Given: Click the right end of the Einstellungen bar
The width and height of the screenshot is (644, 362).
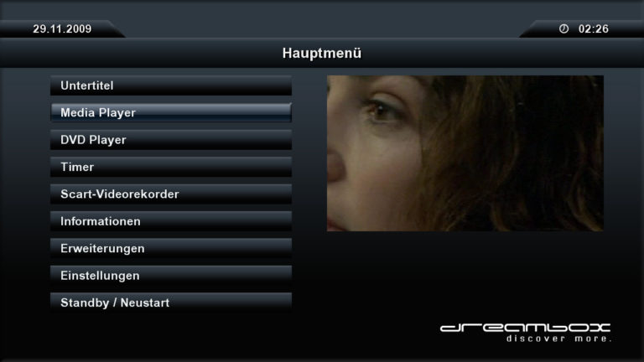Looking at the screenshot, I should [283, 276].
